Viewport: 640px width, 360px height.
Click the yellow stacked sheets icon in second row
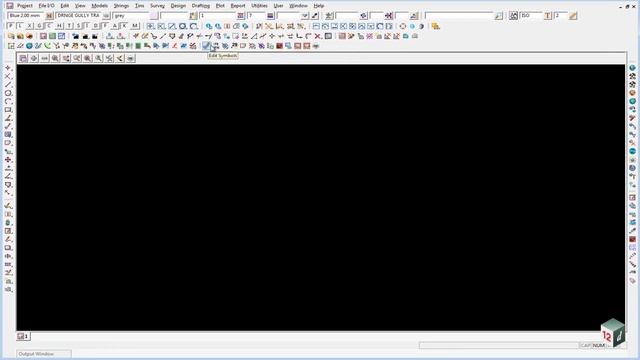436,26
